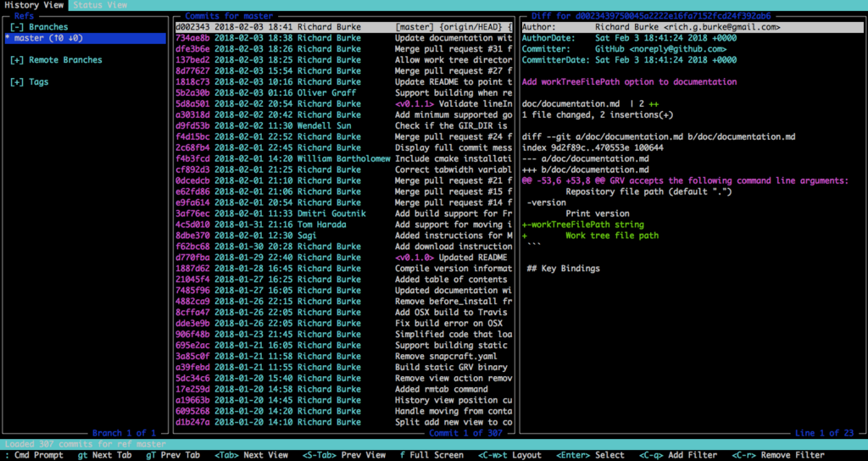This screenshot has width=868, height=461.
Task: Click the AuthorDate line in diff
Action: [x=630, y=38]
